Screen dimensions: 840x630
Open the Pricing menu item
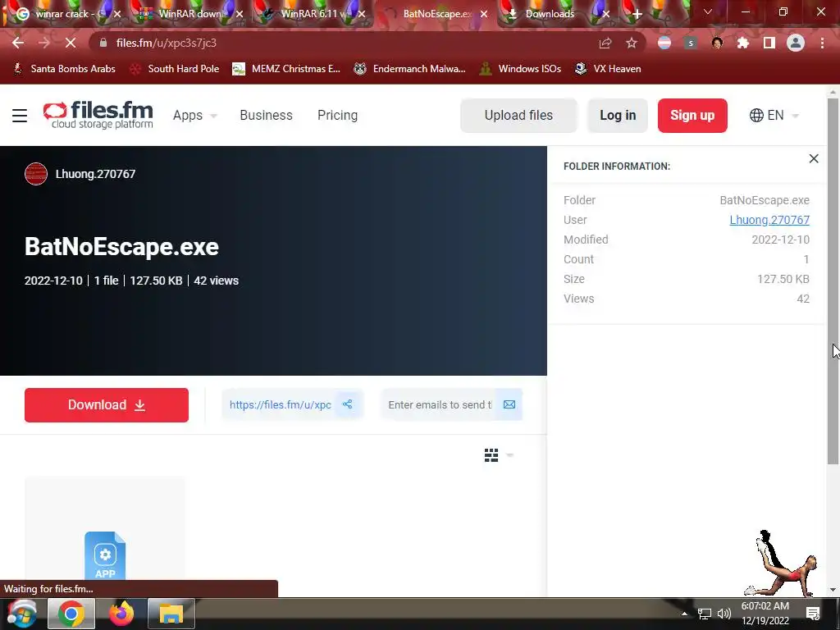tap(337, 115)
